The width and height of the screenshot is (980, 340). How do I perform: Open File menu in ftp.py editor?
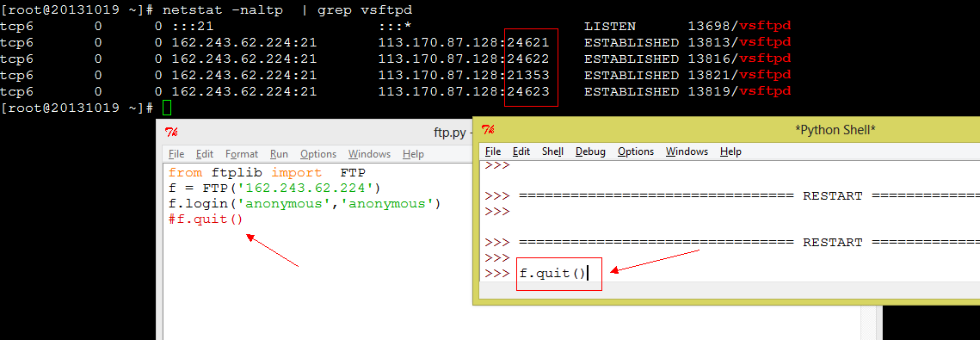tap(176, 154)
